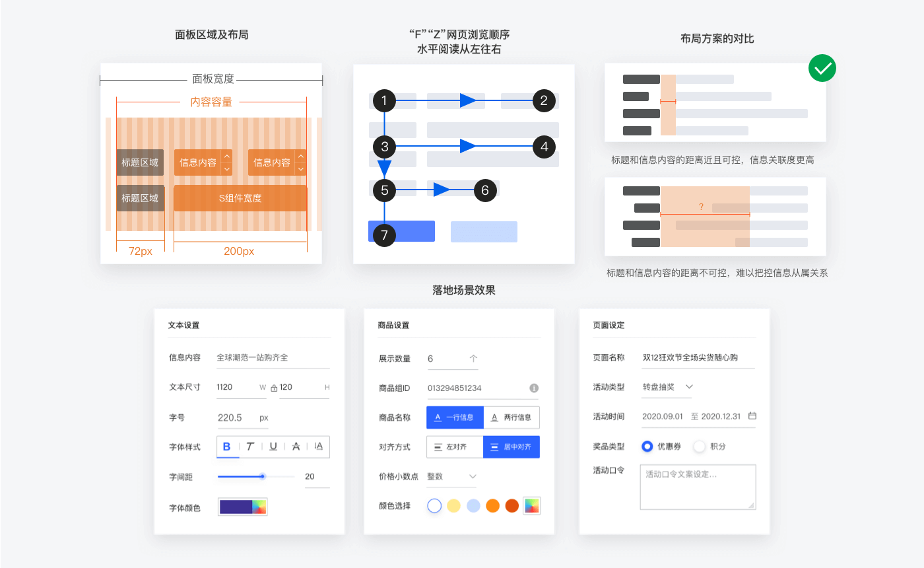
Task: Click the light blue button in the F/Z diagram
Action: click(484, 231)
